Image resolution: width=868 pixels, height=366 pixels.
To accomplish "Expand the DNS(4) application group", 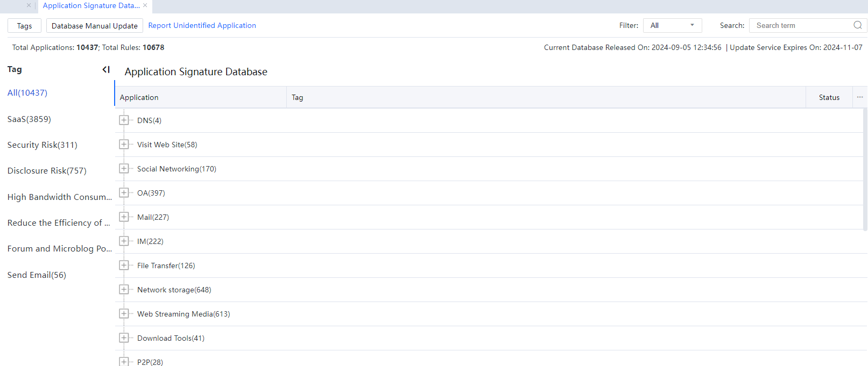I will [x=124, y=120].
